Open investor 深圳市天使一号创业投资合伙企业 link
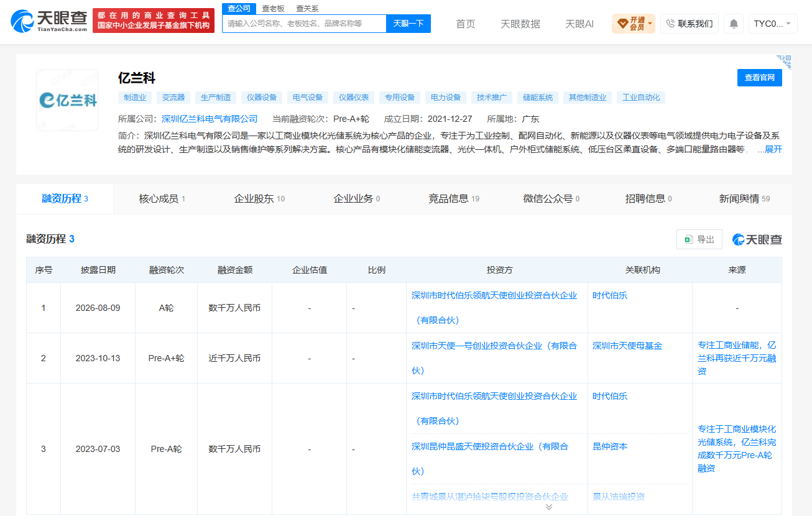Viewport: 812px width, 516px height. tap(494, 358)
